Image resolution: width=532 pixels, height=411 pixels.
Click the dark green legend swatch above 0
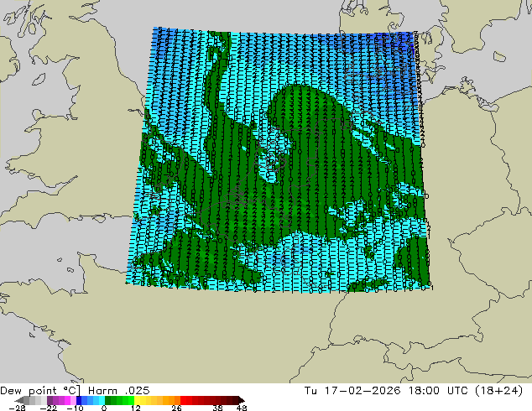[x=107, y=400]
